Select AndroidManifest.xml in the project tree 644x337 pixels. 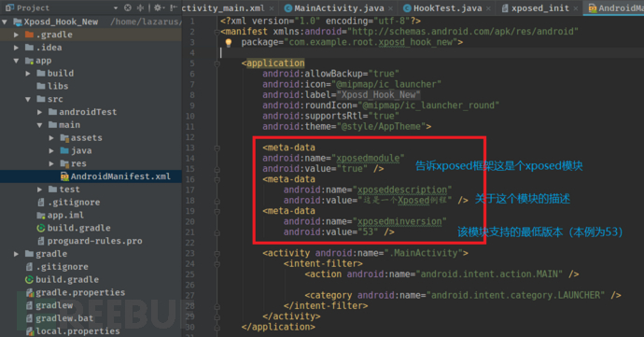(120, 176)
